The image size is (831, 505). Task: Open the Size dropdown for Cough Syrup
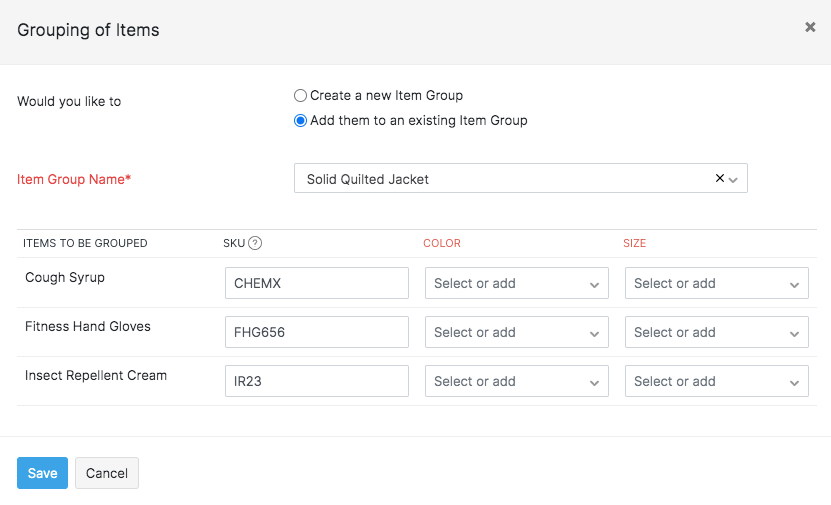click(716, 283)
